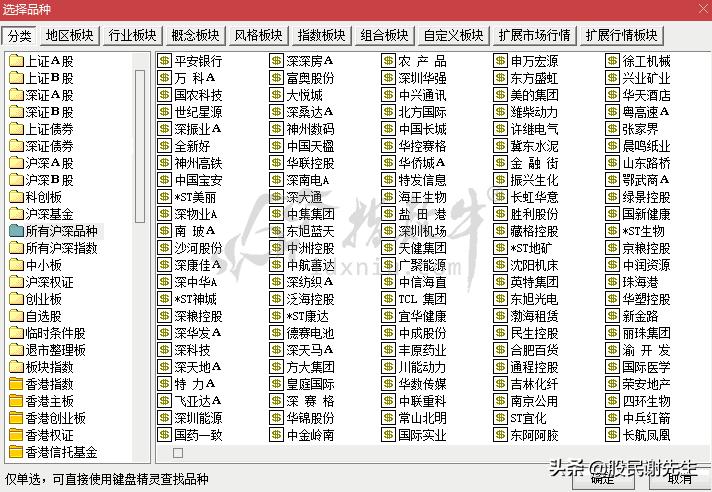Viewport: 712px width, 492px height.
Task: Select 中小板 category
Action: (43, 265)
